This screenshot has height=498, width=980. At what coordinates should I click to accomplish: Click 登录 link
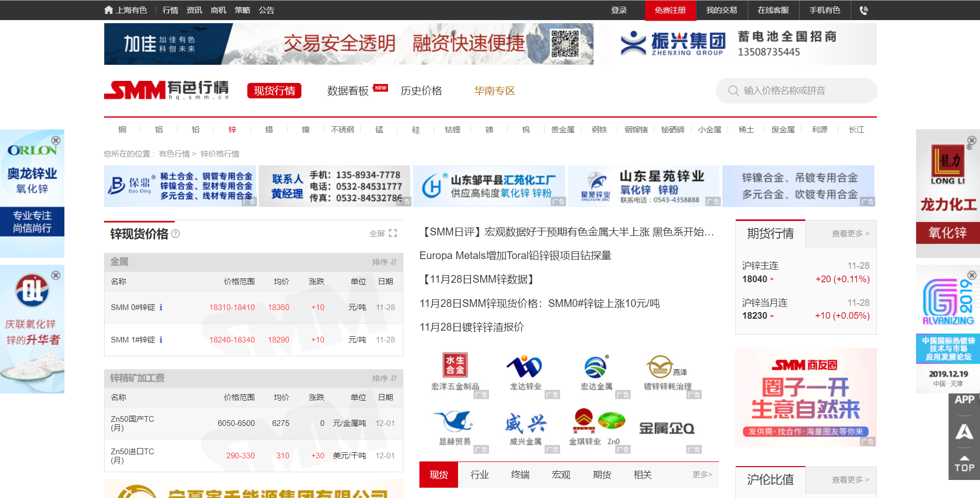click(x=619, y=10)
